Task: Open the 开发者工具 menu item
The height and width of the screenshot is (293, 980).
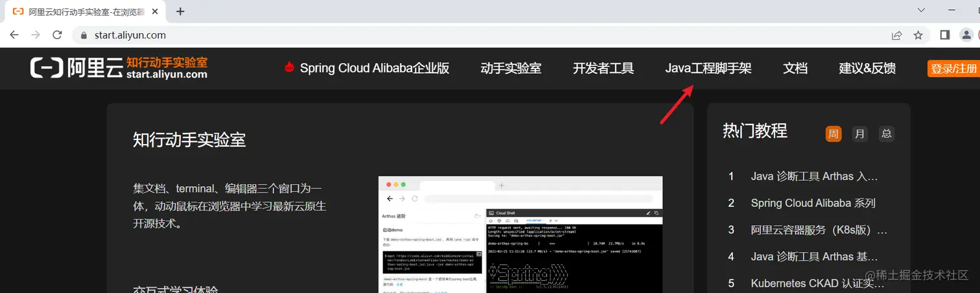Action: coord(603,68)
